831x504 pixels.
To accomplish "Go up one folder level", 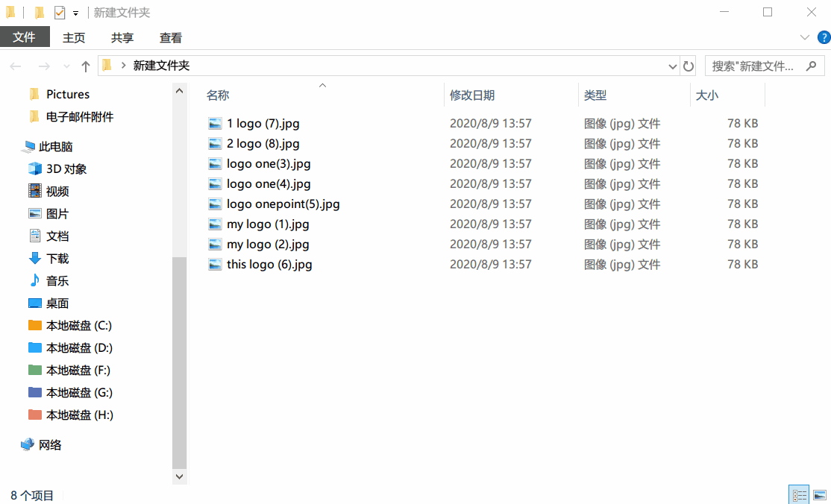I will coord(85,66).
